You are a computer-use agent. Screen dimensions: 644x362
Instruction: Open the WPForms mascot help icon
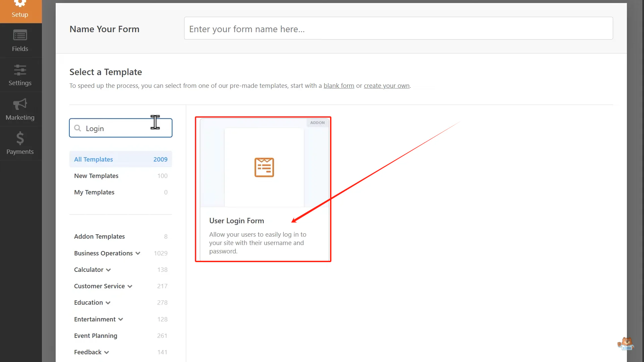click(x=626, y=344)
